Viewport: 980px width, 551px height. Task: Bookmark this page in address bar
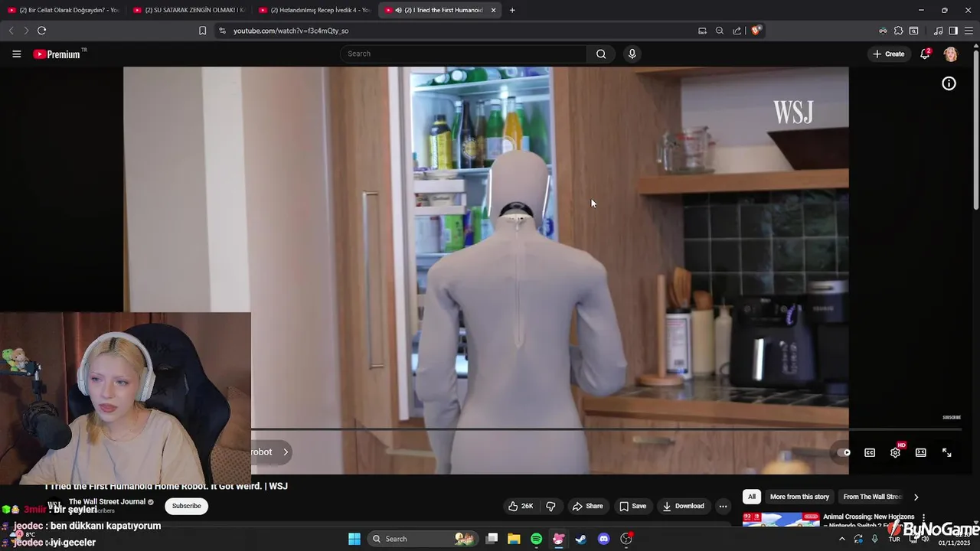pyautogui.click(x=202, y=31)
